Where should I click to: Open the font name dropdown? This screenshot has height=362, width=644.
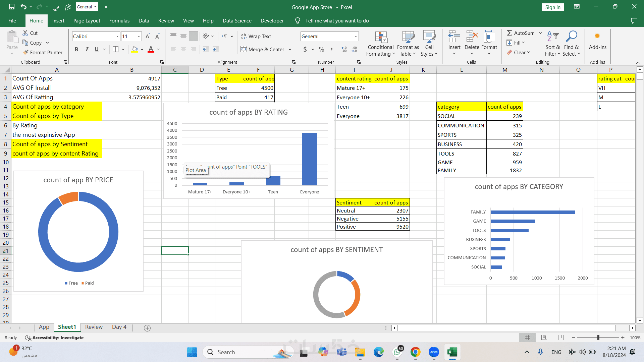tap(117, 36)
